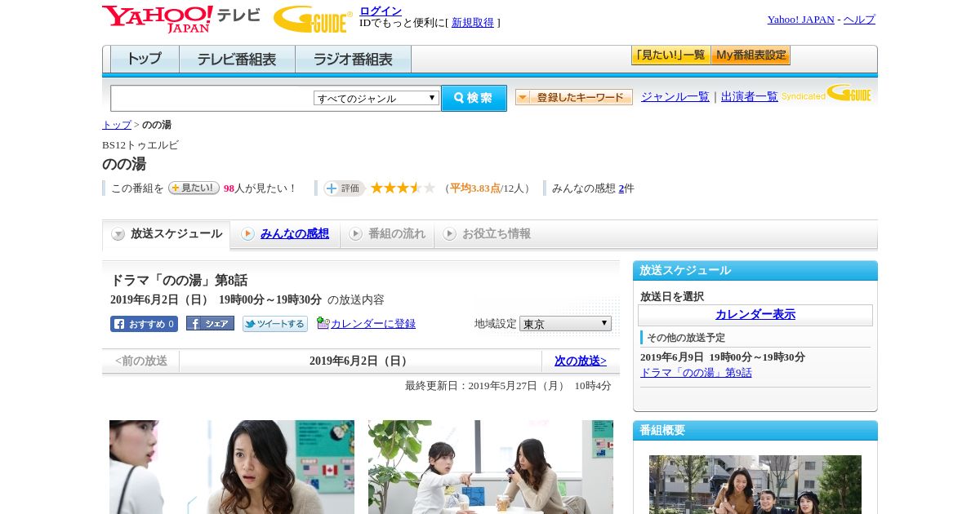Click the 新規取得 link
Screen dimensions: 980x514
point(473,23)
